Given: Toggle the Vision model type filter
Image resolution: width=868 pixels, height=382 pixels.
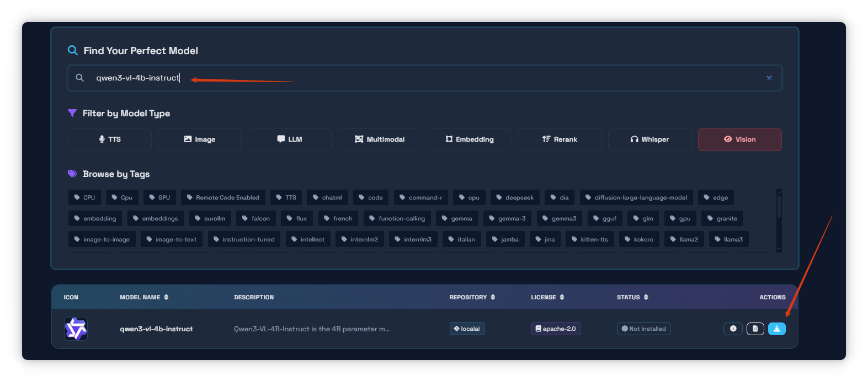Looking at the screenshot, I should pos(739,139).
